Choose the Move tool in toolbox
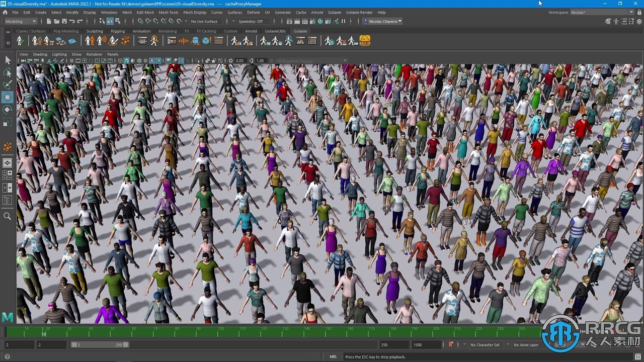 (x=8, y=97)
